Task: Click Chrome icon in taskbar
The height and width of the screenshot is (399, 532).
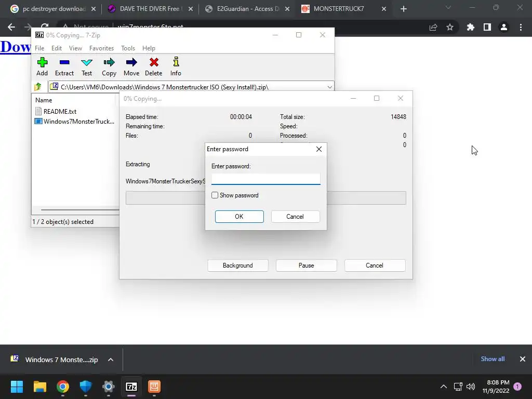Action: coord(63,387)
